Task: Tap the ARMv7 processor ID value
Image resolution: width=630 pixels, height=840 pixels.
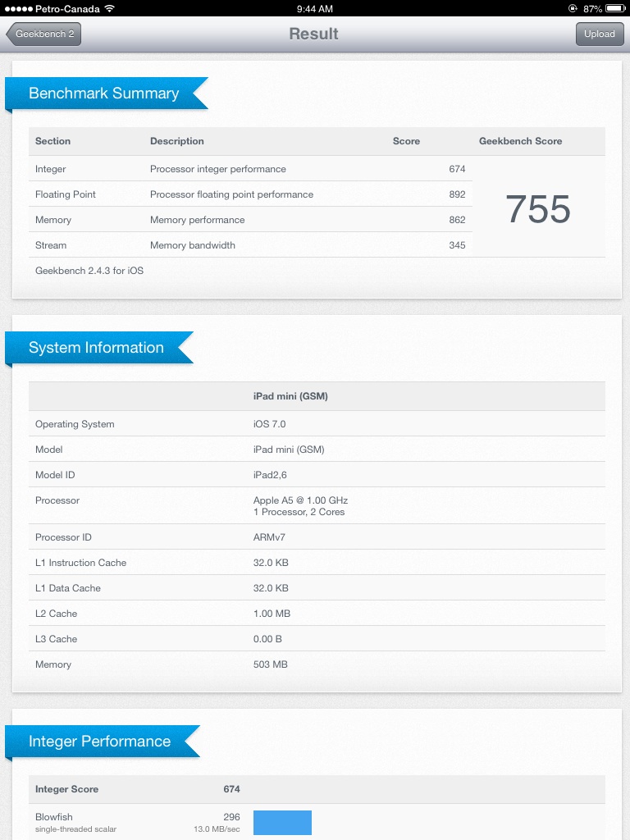Action: [x=269, y=537]
